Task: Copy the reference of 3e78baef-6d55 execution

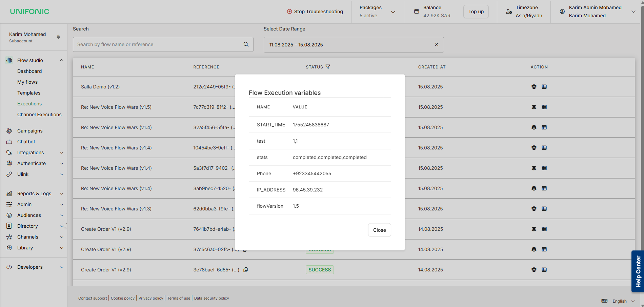Action: [246, 270]
